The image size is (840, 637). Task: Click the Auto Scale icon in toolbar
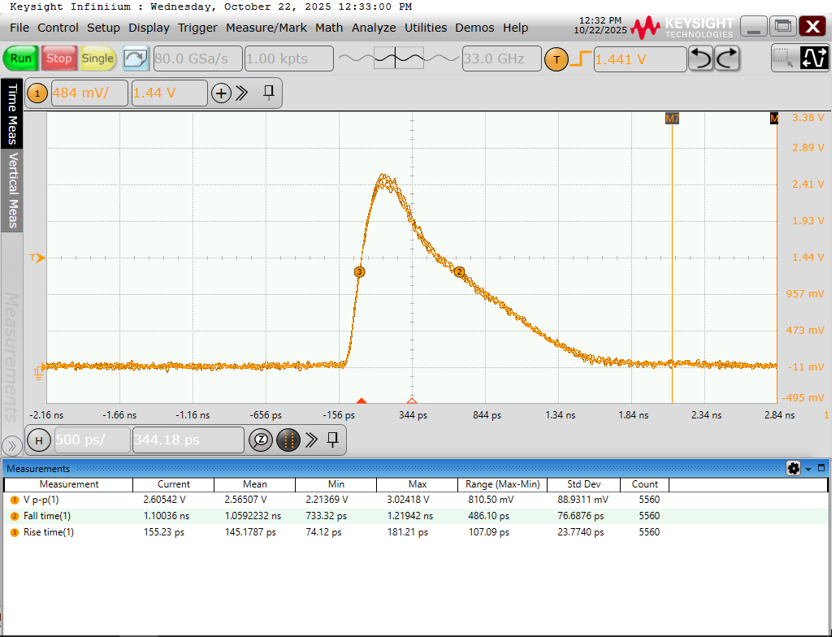pyautogui.click(x=813, y=58)
